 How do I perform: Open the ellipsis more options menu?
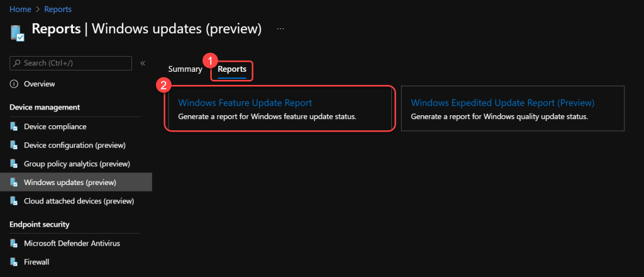click(x=280, y=29)
